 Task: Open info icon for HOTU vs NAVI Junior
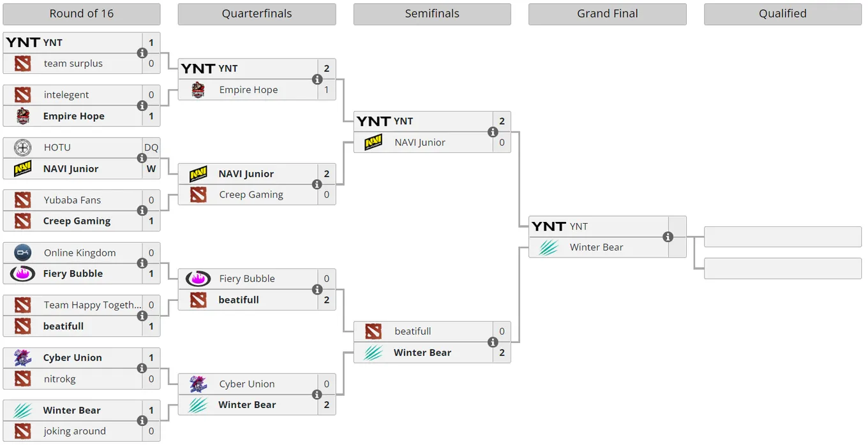(x=142, y=158)
